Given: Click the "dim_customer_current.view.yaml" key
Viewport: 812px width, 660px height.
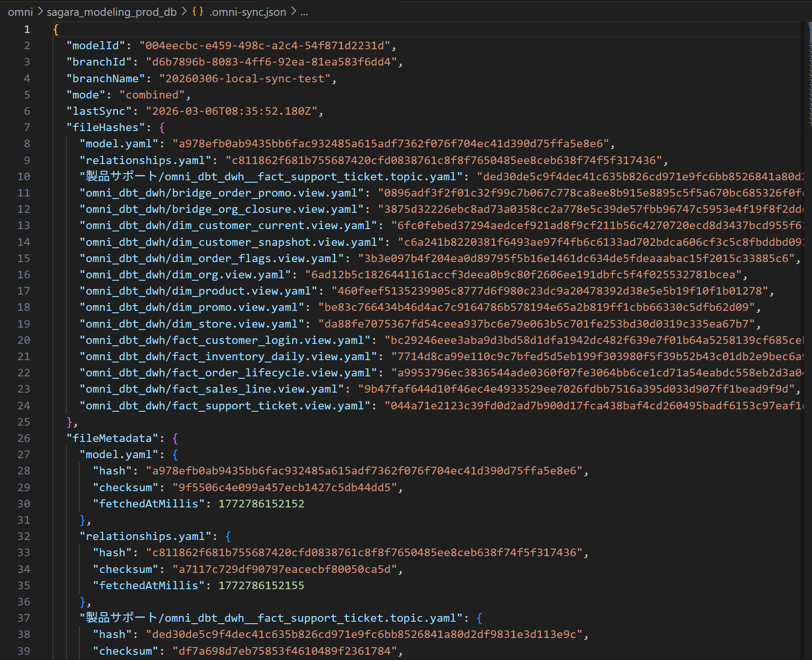Looking at the screenshot, I should click(x=228, y=226).
